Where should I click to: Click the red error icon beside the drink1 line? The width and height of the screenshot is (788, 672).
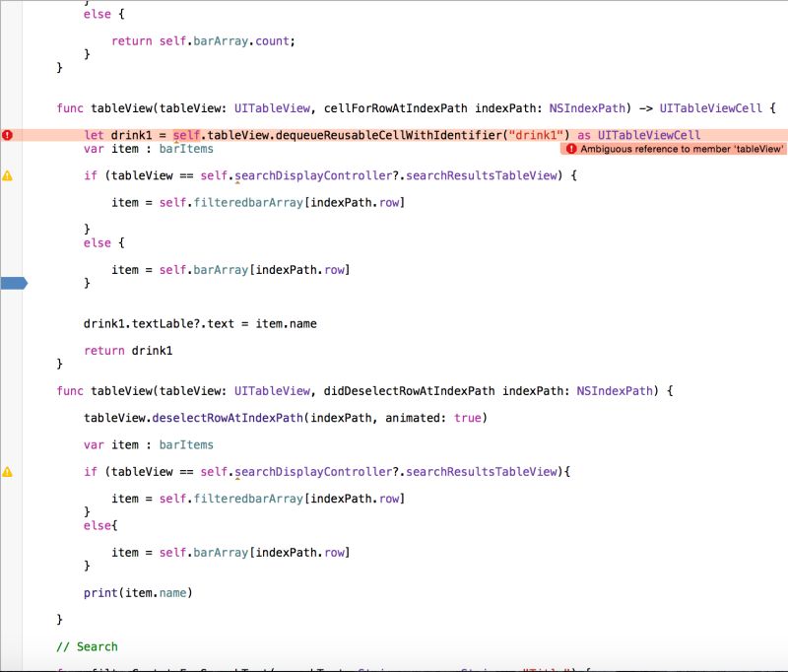(8, 134)
